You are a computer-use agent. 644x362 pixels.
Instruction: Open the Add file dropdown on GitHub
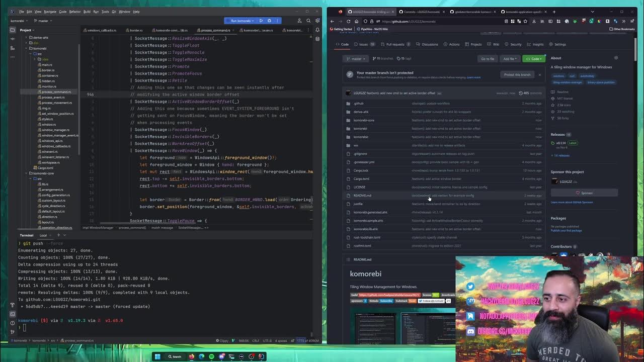(x=510, y=59)
